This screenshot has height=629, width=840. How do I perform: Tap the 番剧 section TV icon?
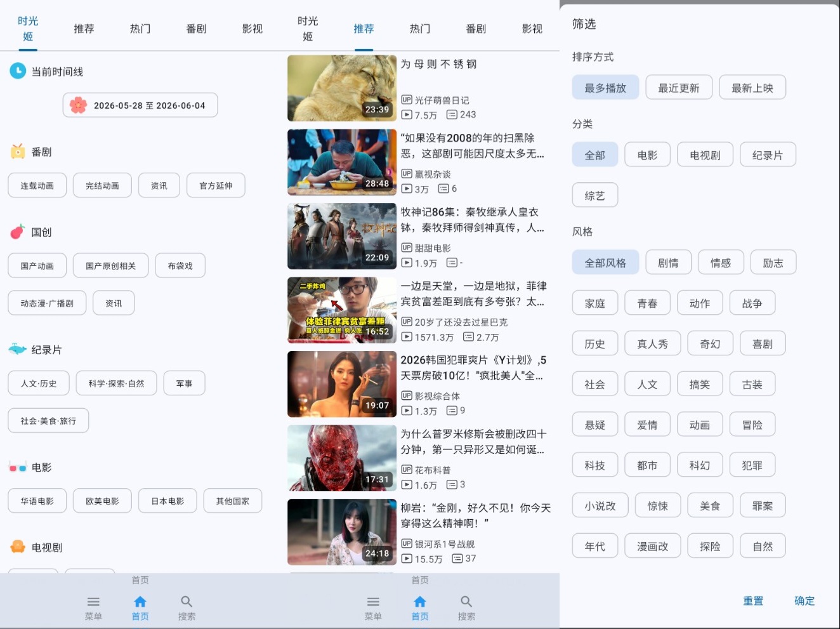pos(18,151)
